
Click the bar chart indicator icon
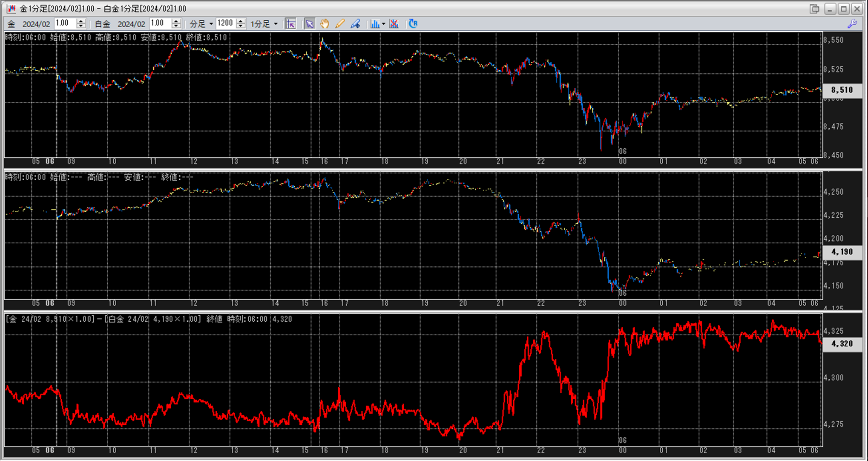coord(374,24)
